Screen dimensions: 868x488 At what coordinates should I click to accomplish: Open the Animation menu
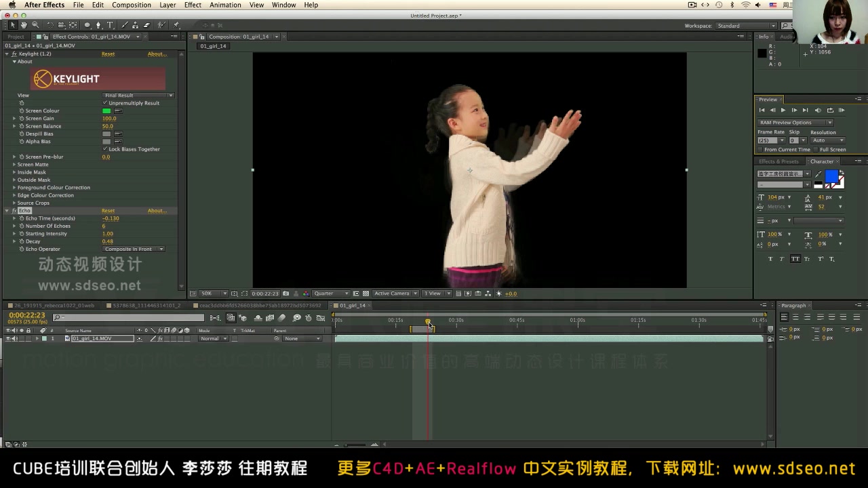[x=225, y=5]
